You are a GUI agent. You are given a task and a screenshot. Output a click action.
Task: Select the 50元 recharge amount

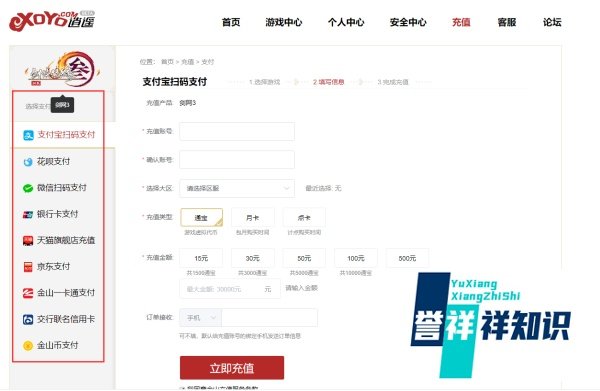[x=304, y=258]
